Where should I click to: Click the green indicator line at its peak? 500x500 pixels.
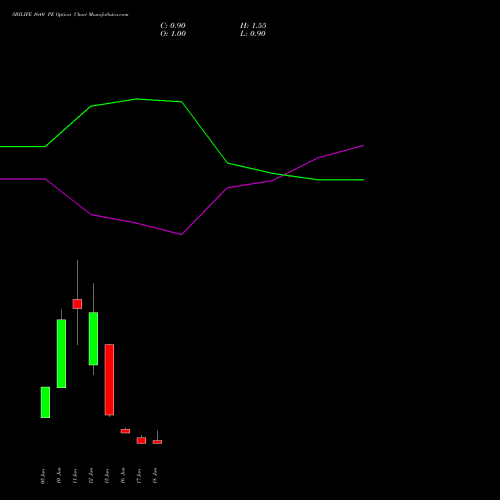[137, 99]
